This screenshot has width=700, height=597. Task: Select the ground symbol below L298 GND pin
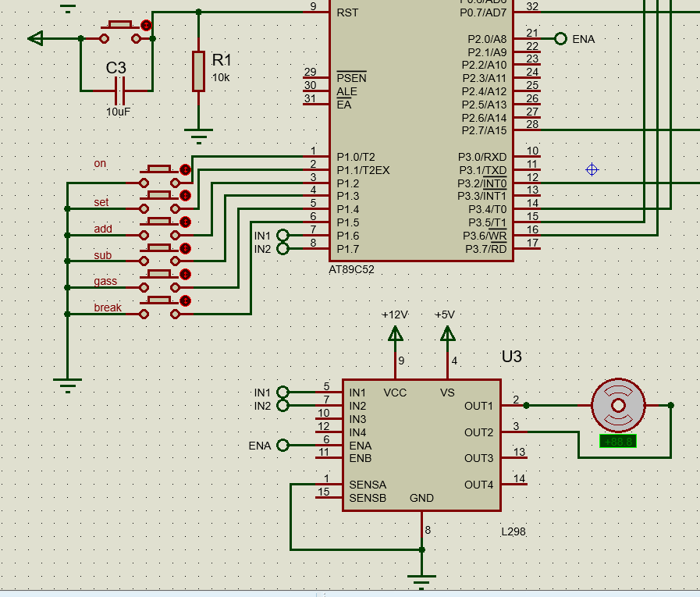(x=422, y=579)
